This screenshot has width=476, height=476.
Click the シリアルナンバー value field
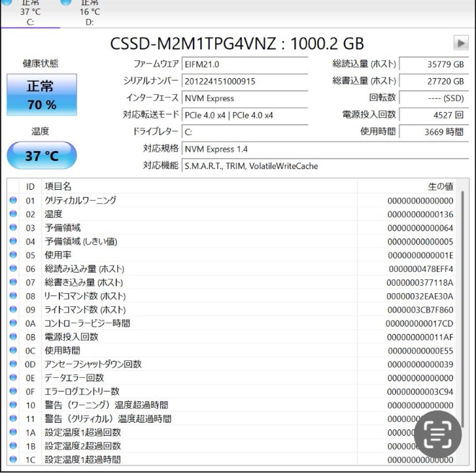click(245, 81)
